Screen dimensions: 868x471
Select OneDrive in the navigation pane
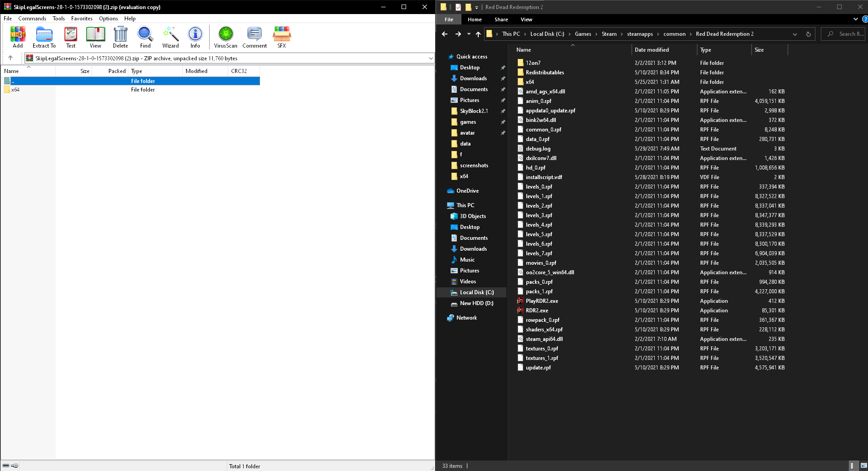[467, 191]
